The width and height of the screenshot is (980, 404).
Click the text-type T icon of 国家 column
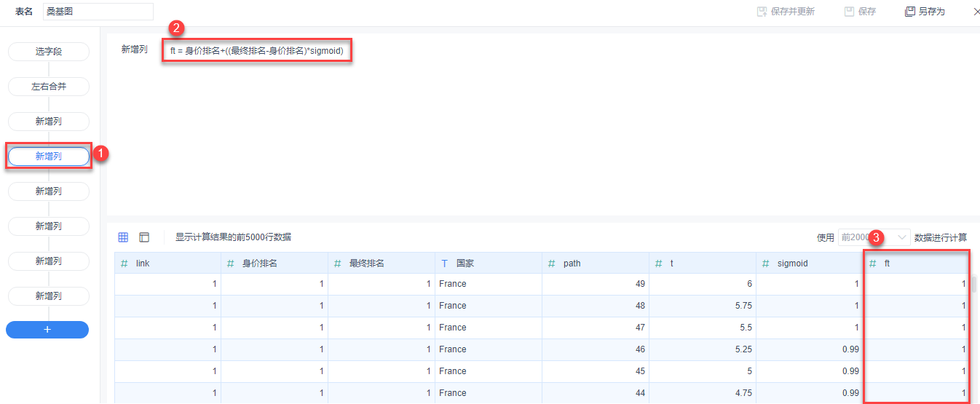444,264
